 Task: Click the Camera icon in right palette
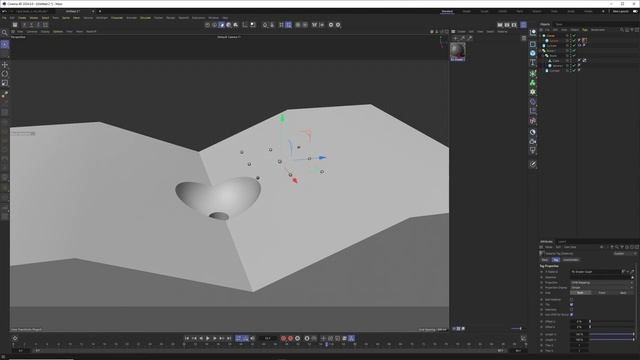point(533,142)
